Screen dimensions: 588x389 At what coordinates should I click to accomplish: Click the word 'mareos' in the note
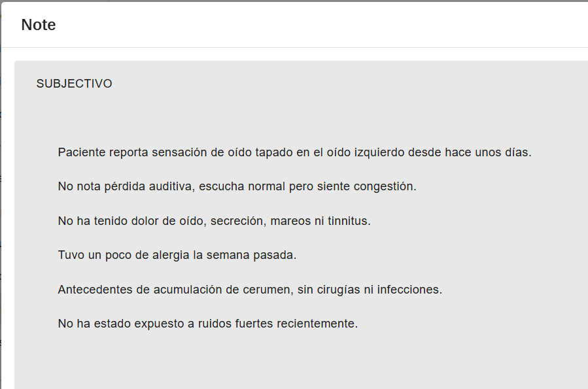[288, 221]
